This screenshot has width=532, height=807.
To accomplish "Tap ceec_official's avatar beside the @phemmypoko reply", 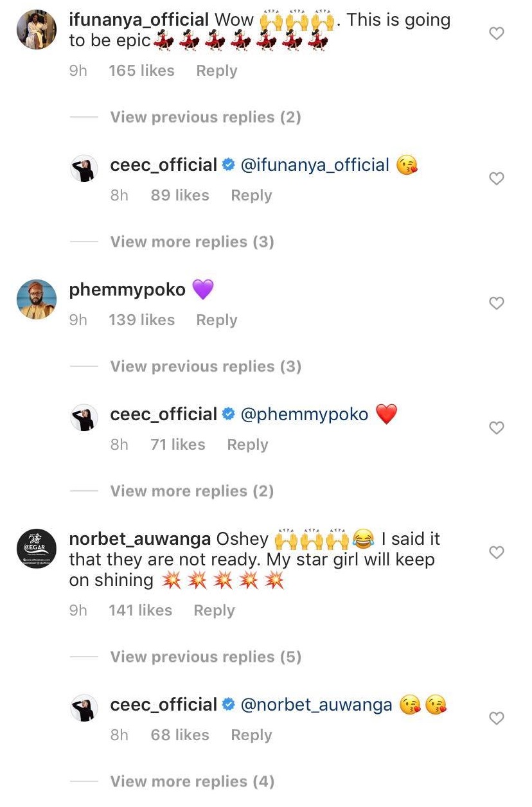I will 84,418.
